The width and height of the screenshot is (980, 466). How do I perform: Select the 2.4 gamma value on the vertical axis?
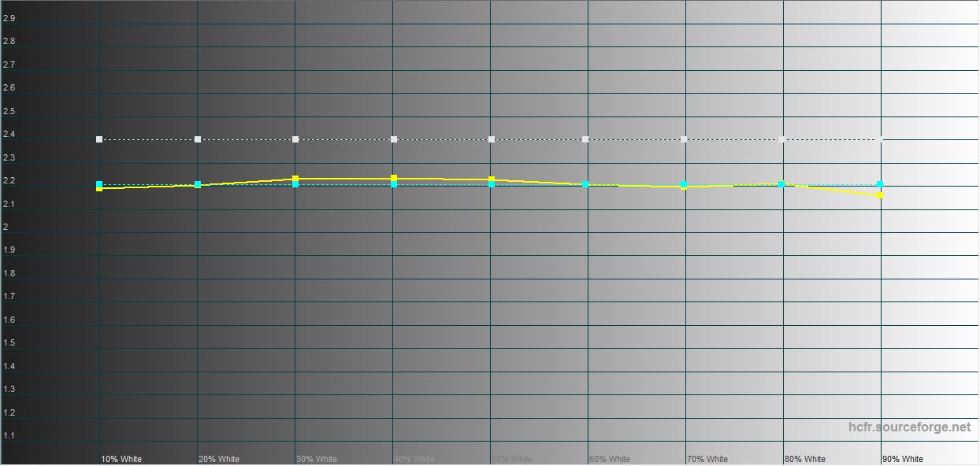point(9,135)
